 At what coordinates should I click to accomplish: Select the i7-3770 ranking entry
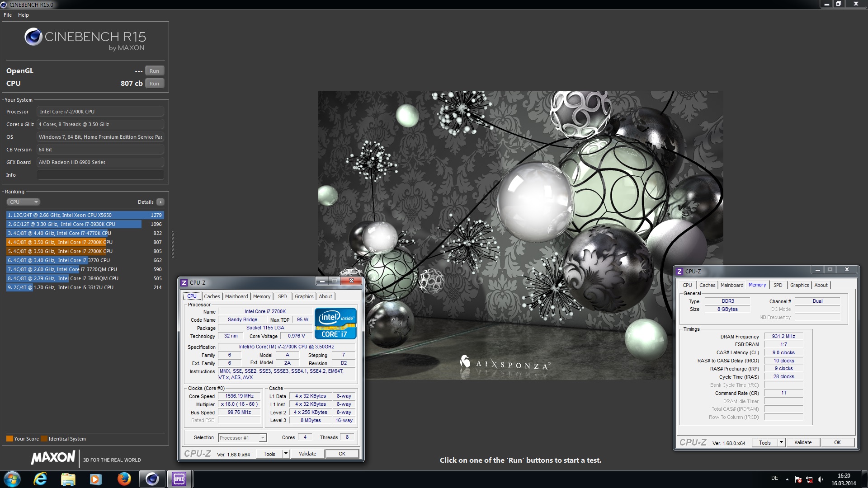pyautogui.click(x=85, y=260)
